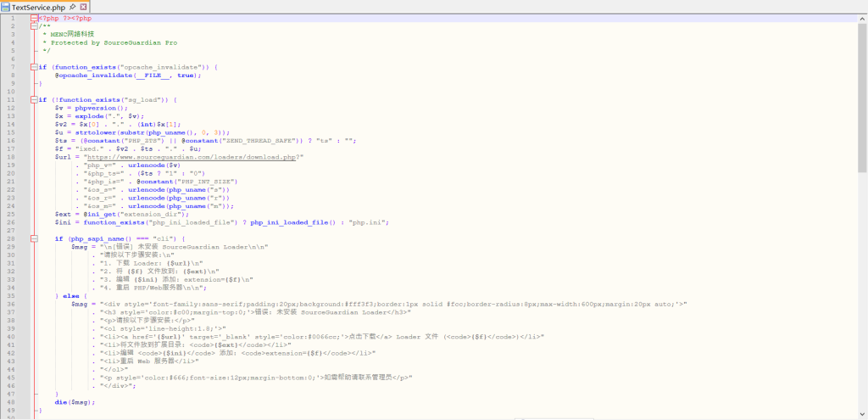Click the saved-file disk icon on TextService.php tab
This screenshot has width=868, height=420.
coord(6,7)
